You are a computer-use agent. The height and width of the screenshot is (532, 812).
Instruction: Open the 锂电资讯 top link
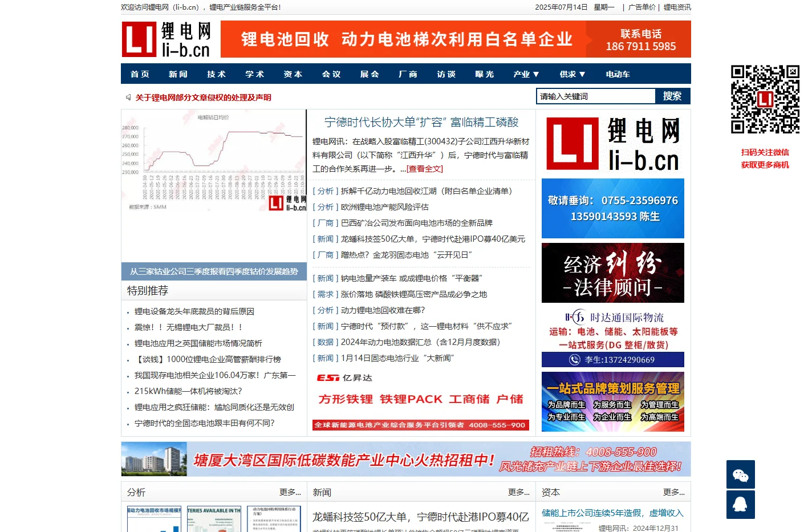coord(677,7)
